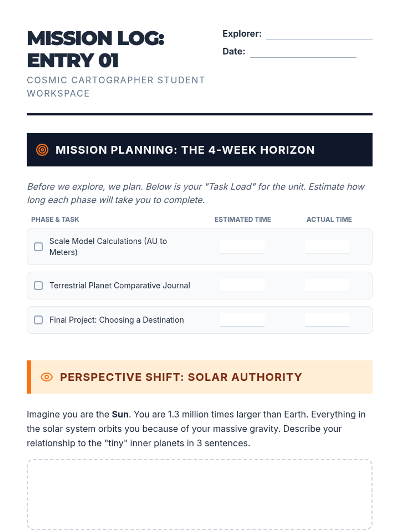Viewport: 399px width, 532px height.
Task: Mark Final Project: Choosing a Destination complete
Action: (x=39, y=320)
